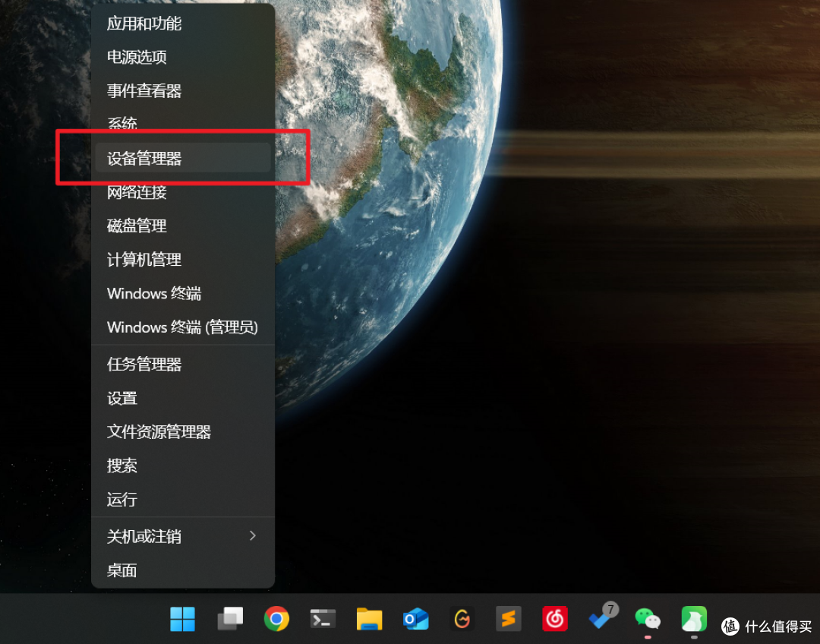Viewport: 820px width, 644px height.
Task: Choose 桌面 menu entry
Action: tap(183, 570)
